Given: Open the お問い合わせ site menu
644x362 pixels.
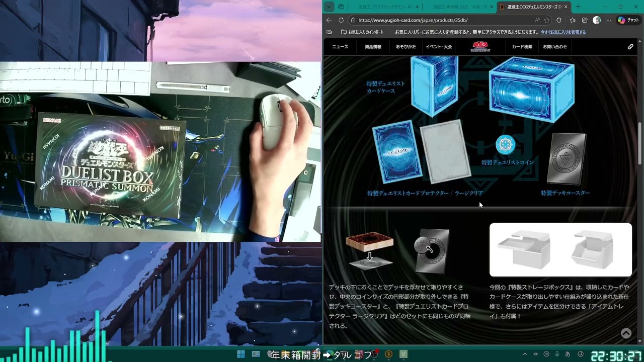Looking at the screenshot, I should pos(555,47).
